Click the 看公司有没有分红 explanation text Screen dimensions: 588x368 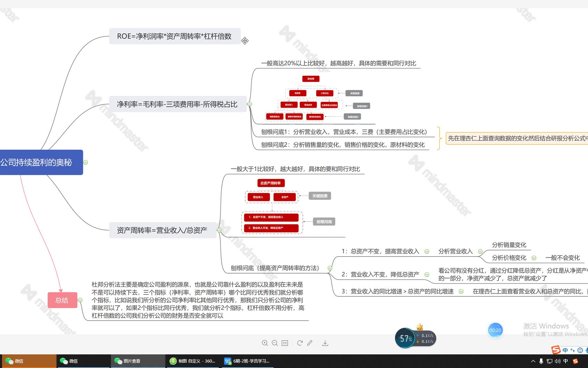pos(513,274)
